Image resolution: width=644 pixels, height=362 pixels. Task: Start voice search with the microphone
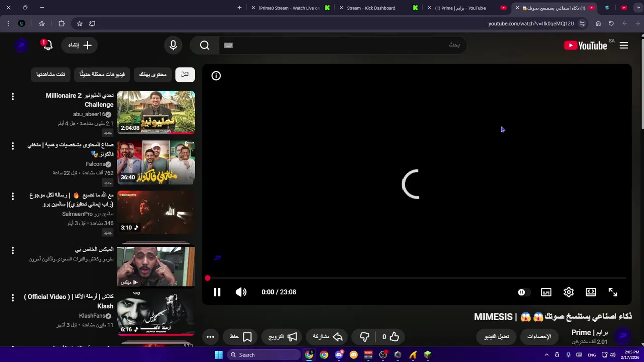tap(173, 45)
